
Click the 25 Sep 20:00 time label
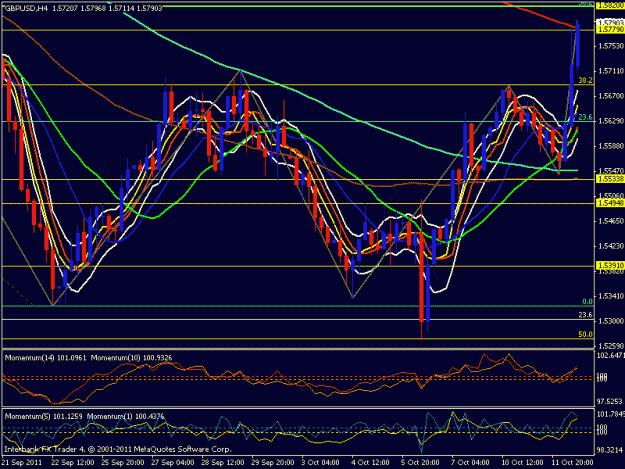click(123, 463)
